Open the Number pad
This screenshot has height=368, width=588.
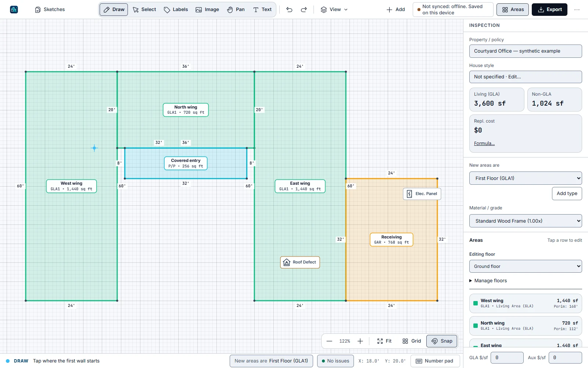[435, 361]
